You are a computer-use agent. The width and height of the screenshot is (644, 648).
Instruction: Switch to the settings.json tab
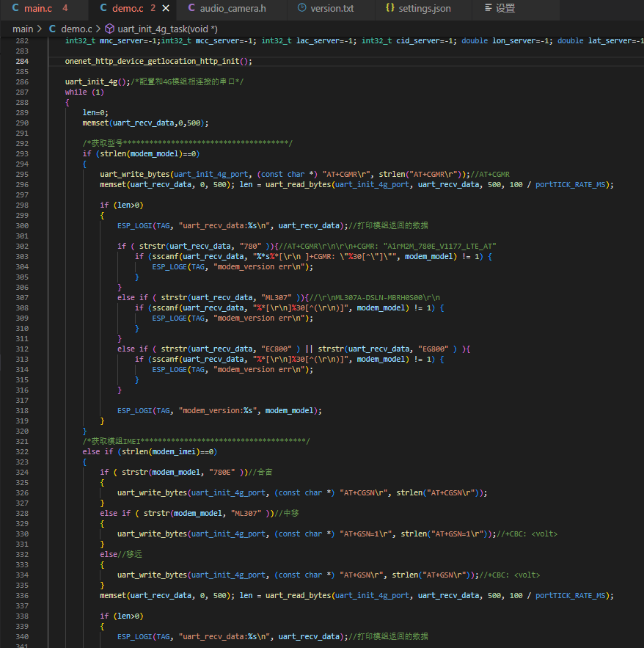pos(424,8)
